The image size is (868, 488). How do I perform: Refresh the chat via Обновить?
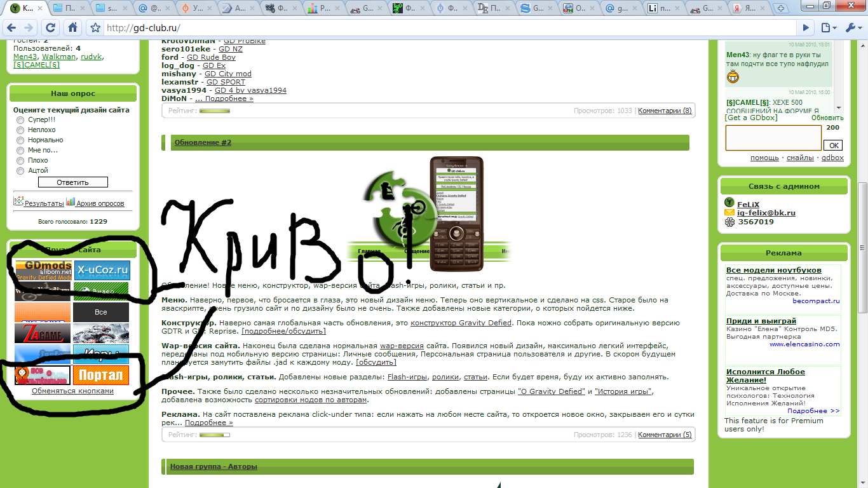(827, 118)
